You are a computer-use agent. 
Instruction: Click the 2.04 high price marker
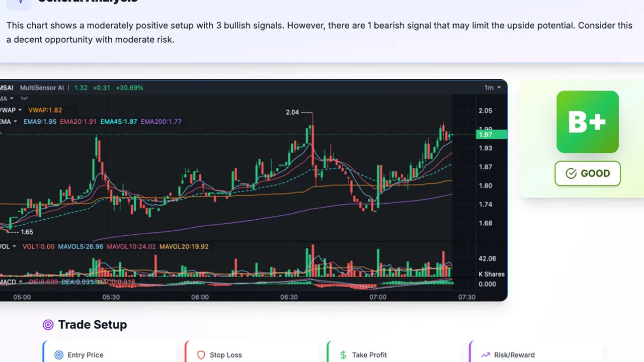pyautogui.click(x=292, y=112)
